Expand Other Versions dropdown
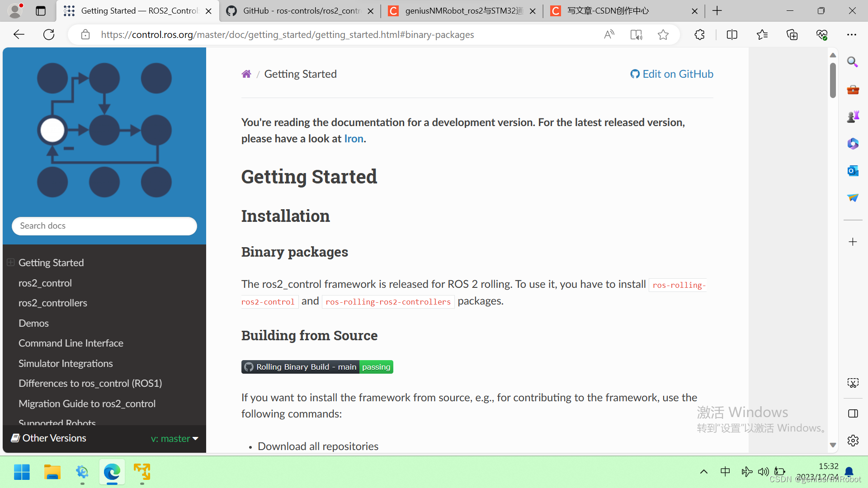This screenshot has width=868, height=488. click(x=174, y=438)
